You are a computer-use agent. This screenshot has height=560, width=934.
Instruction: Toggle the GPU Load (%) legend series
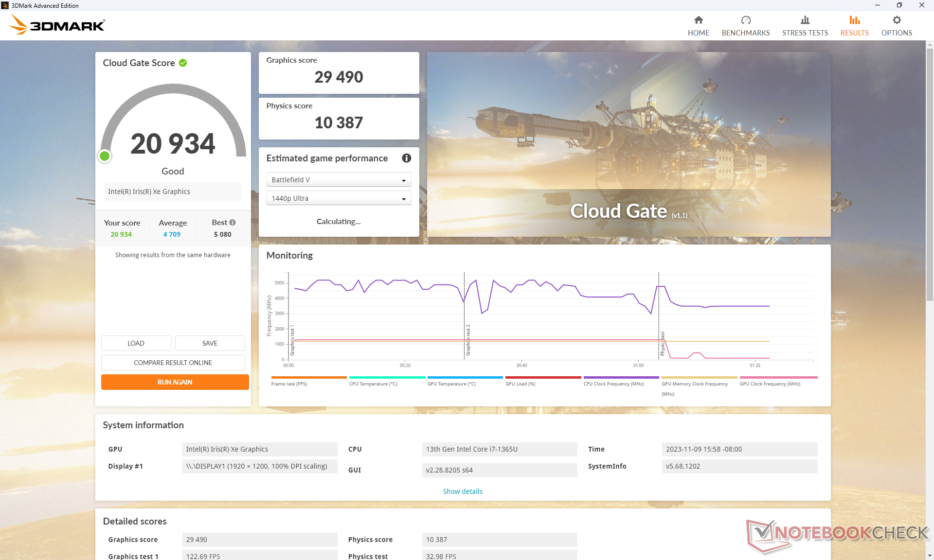520,384
